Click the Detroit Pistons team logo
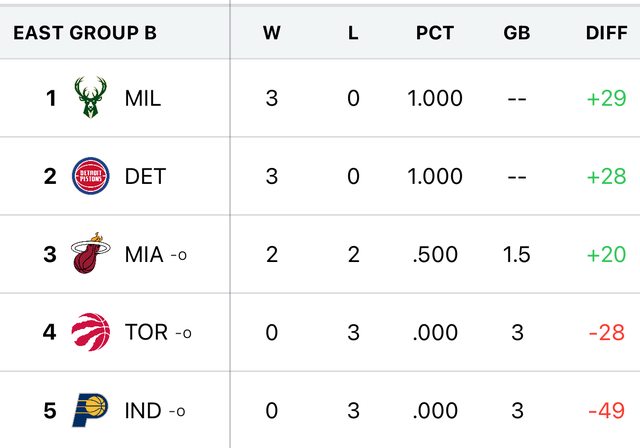 [x=91, y=176]
